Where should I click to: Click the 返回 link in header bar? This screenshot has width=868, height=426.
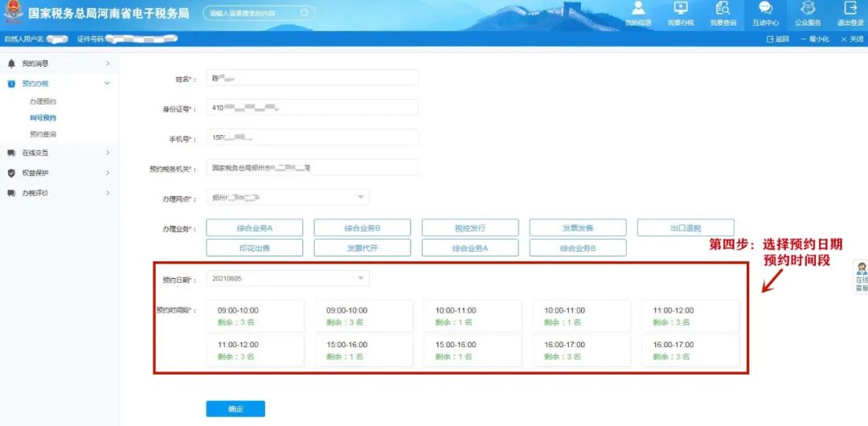(778, 39)
